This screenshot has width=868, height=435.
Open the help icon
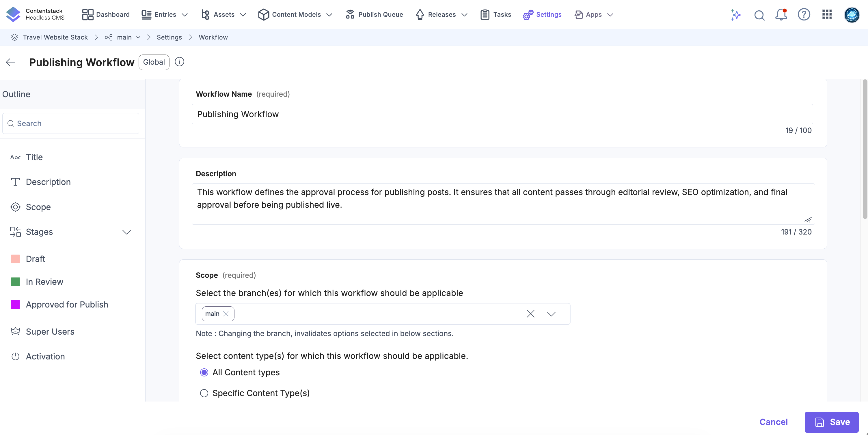[x=804, y=14]
